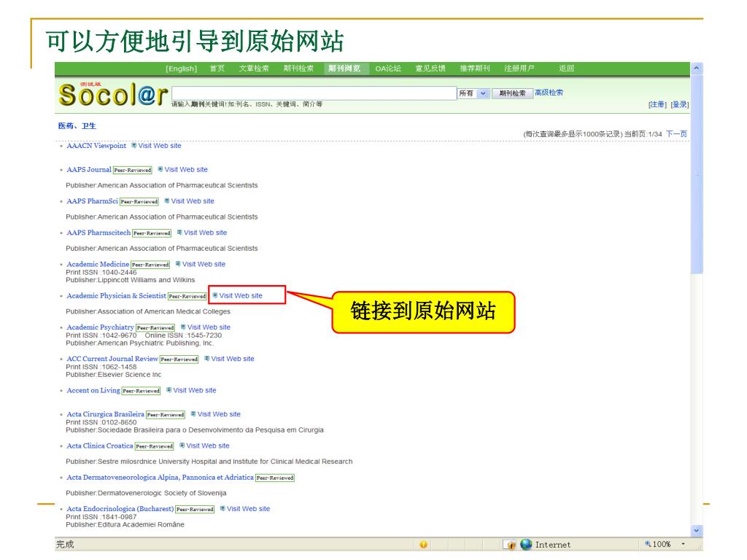
Task: Click the Peer-Reviewed badge next to AAPS Journal
Action: click(133, 170)
